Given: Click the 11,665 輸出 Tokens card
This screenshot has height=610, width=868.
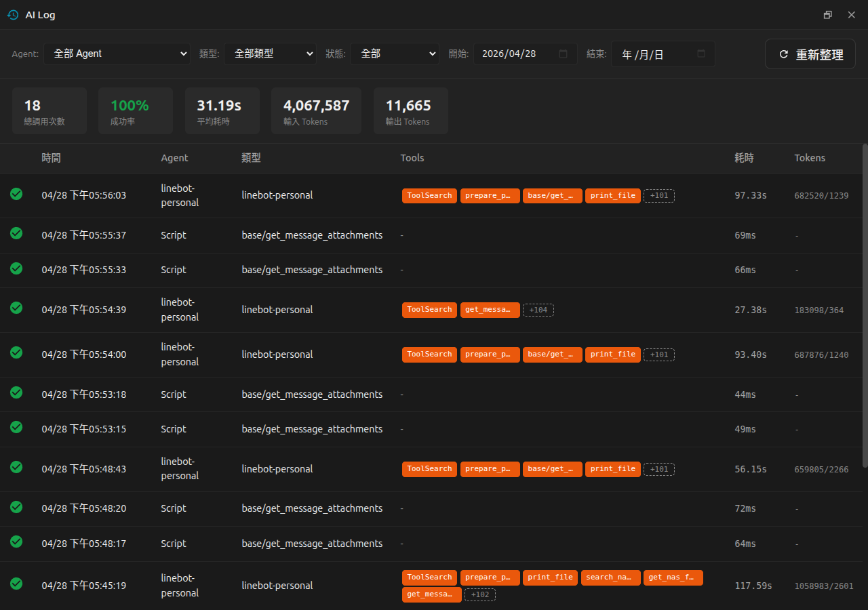Looking at the screenshot, I should coord(411,111).
